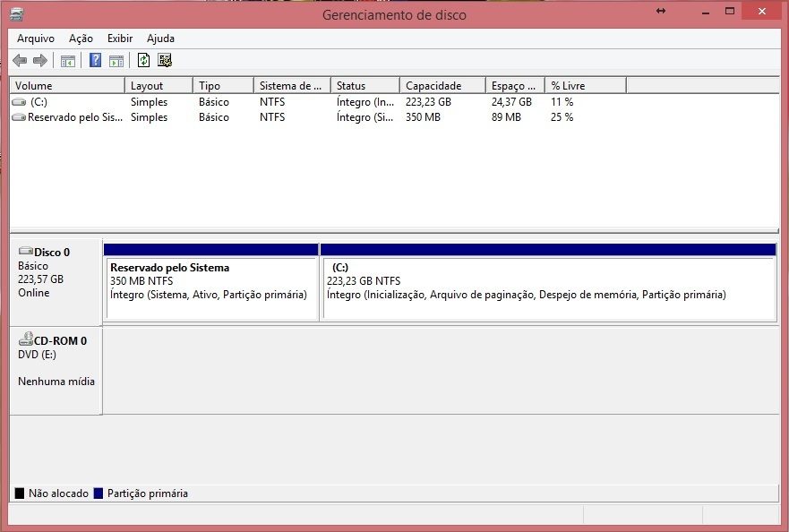This screenshot has height=532, width=789.
Task: Click the Íntegro (Si... status cell
Action: point(364,117)
